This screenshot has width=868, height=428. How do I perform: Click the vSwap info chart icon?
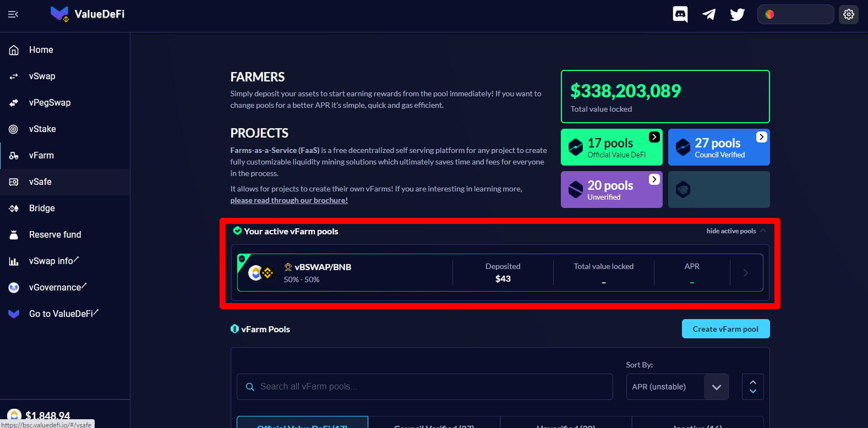(x=14, y=261)
